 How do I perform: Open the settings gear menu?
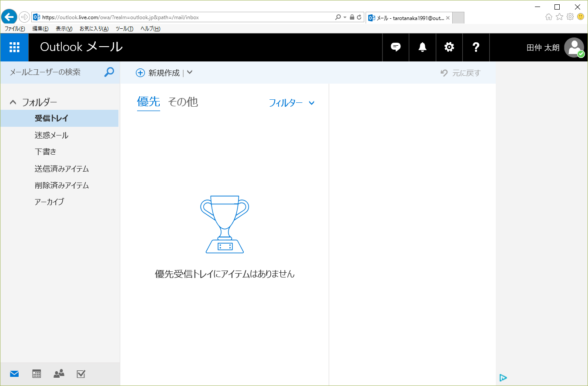tap(449, 47)
